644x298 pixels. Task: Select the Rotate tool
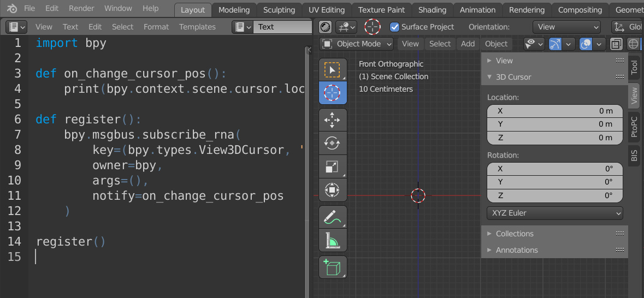333,143
